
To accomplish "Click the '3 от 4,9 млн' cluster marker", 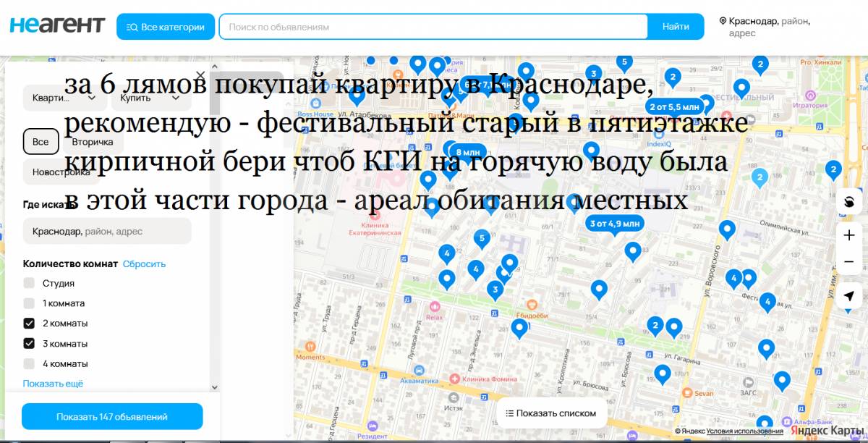I will point(614,224).
